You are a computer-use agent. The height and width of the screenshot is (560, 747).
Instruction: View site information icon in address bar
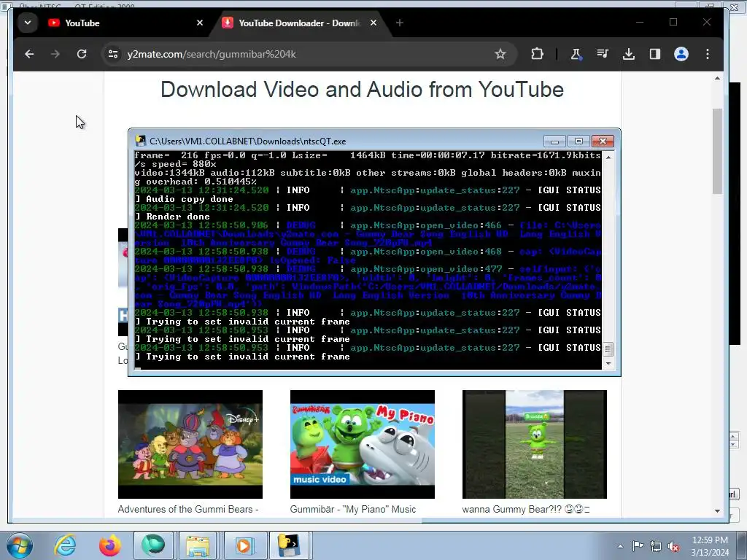coord(113,54)
